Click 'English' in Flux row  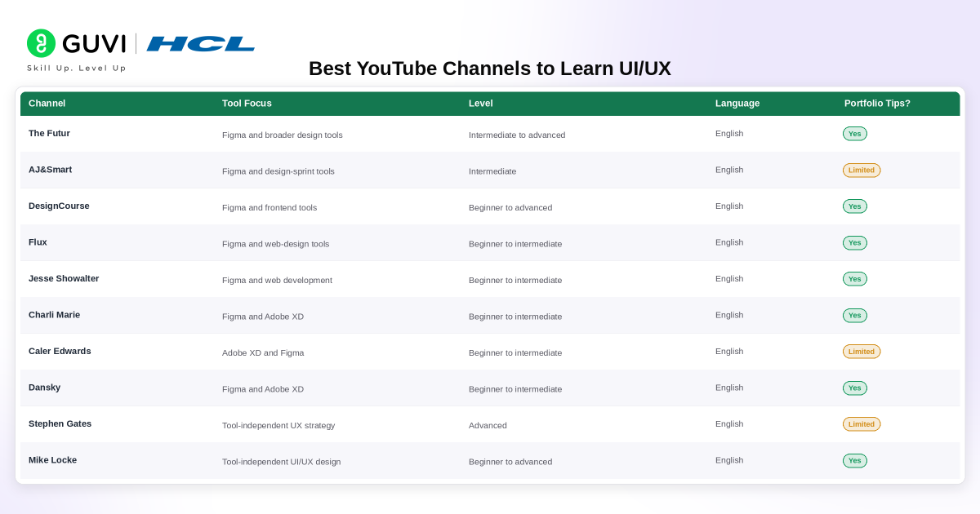pos(729,242)
